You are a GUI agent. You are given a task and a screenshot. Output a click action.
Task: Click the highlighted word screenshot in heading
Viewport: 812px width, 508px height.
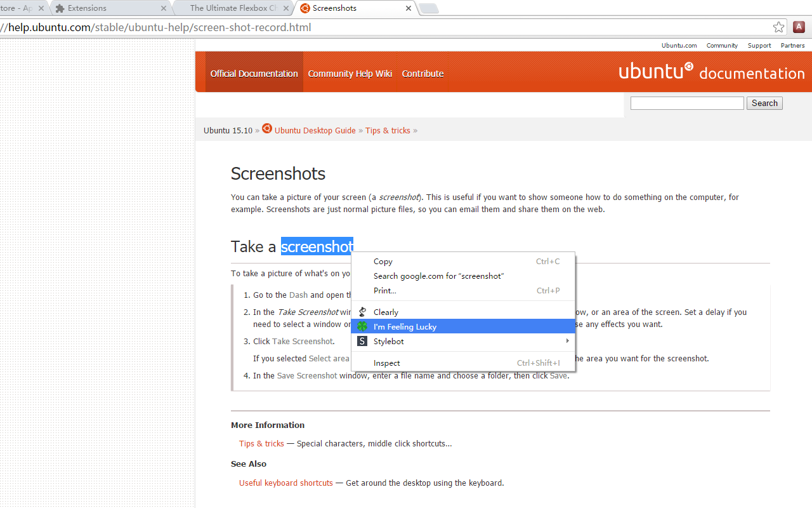coord(317,246)
